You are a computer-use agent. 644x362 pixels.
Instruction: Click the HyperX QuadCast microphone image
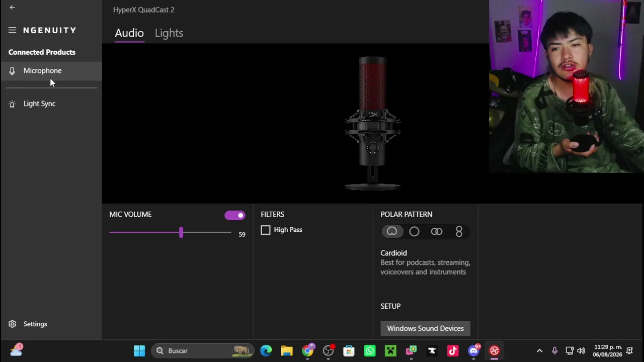click(x=372, y=124)
